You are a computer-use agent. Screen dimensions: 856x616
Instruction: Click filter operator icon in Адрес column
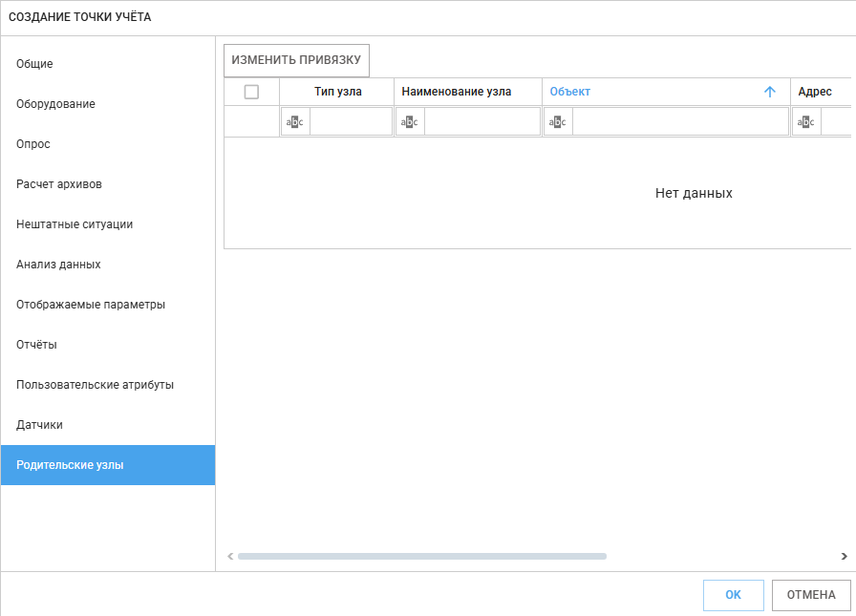(806, 122)
